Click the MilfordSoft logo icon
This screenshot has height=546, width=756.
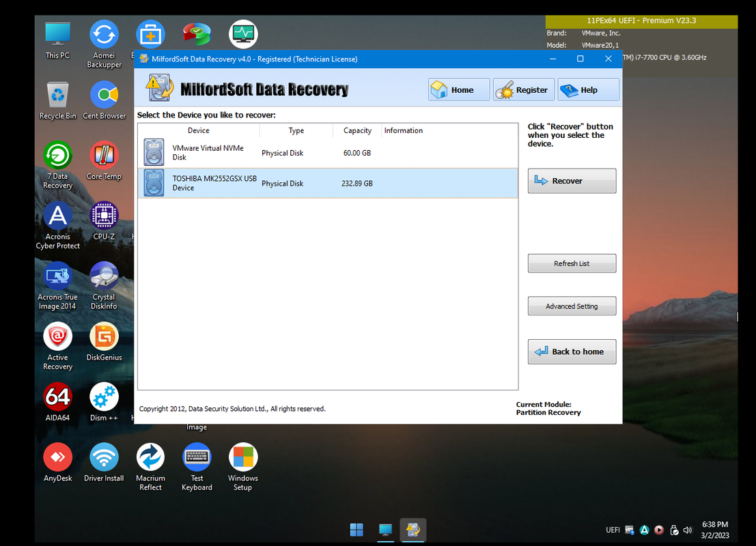[159, 88]
